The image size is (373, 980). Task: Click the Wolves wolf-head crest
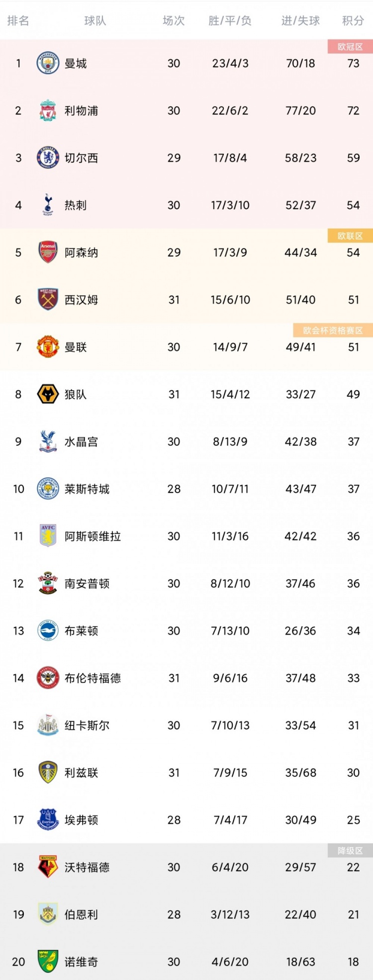tap(48, 394)
